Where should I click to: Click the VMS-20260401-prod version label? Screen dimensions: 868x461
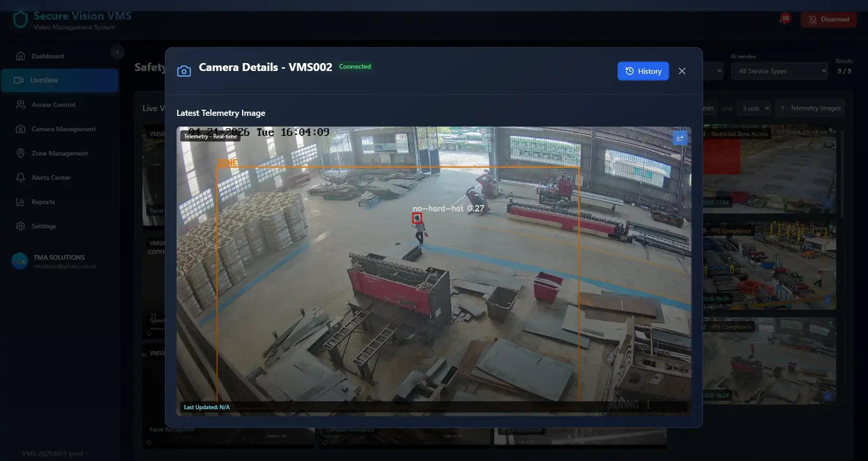click(52, 454)
